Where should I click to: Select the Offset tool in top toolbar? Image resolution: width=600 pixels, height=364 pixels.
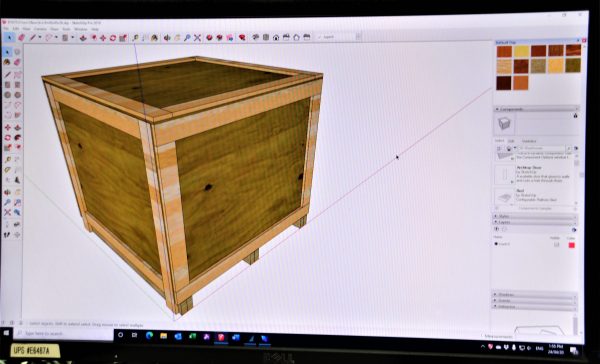pos(93,38)
